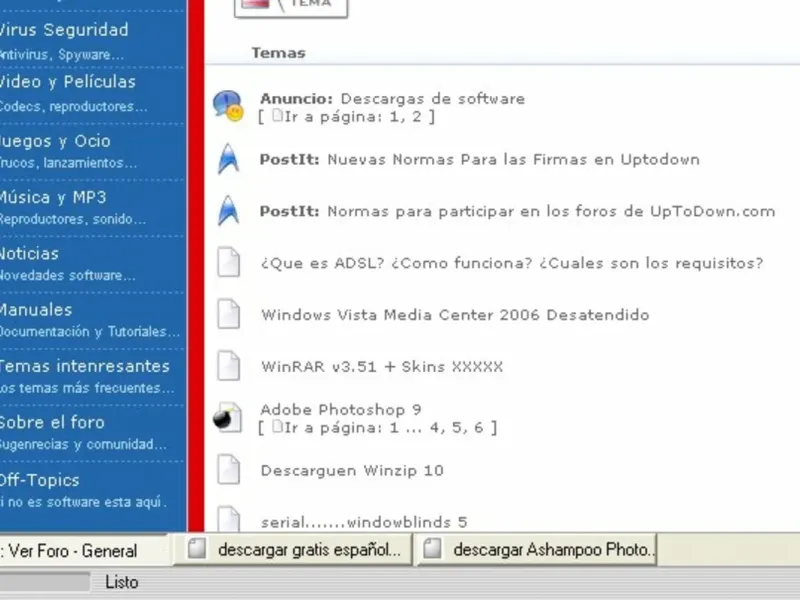Switch to the 'descargar Ashampoo Photo..' tab
The image size is (800, 600).
pyautogui.click(x=537, y=549)
